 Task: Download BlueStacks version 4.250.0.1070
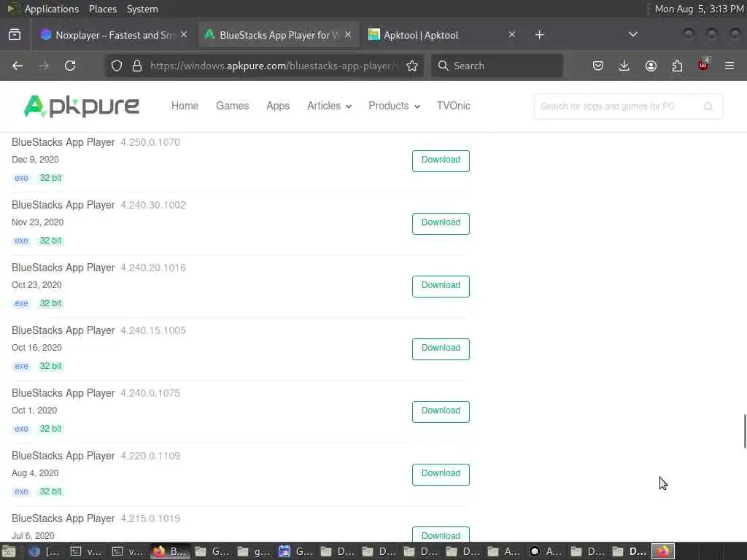441,160
